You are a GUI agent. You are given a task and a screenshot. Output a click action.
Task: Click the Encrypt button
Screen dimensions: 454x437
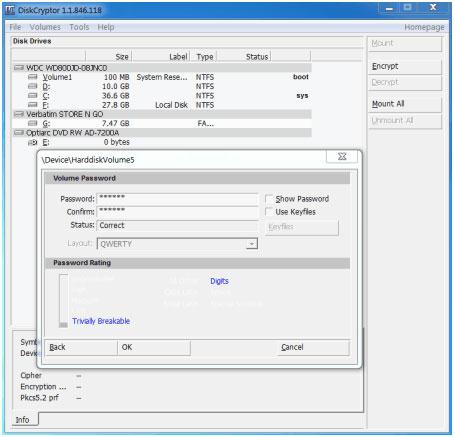(405, 66)
